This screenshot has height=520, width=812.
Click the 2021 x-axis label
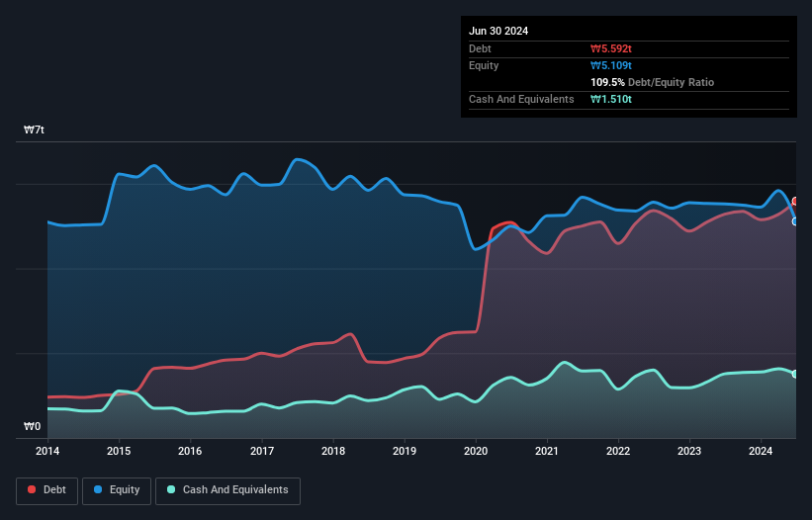point(547,451)
